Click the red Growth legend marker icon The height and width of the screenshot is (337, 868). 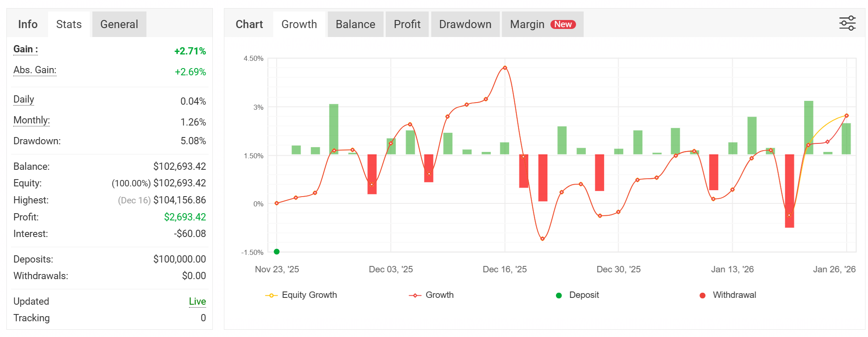415,295
